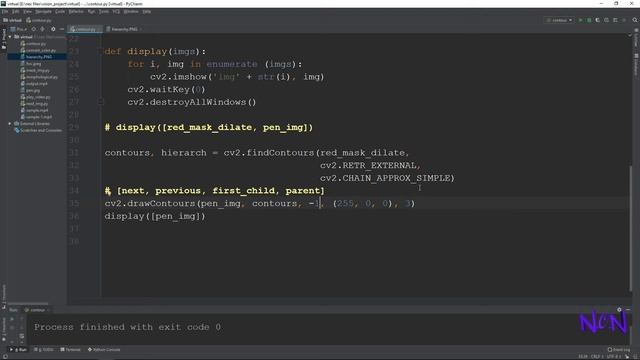Fold the display function at line 27

[101, 102]
